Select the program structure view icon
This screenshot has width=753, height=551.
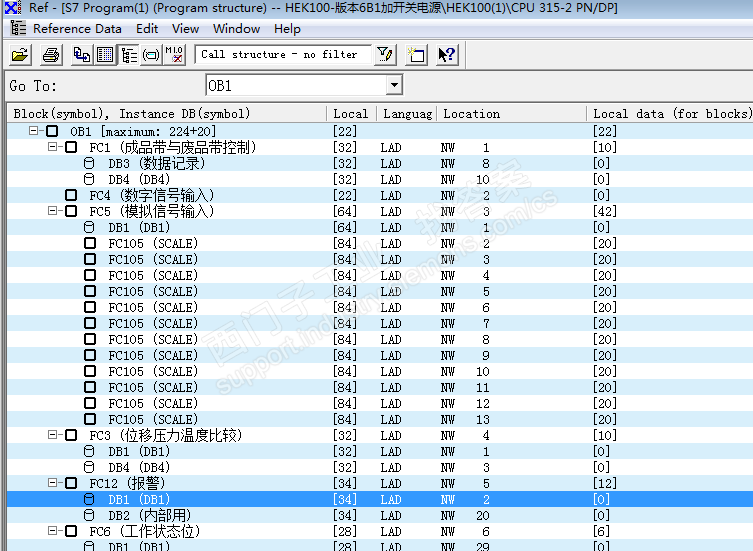click(x=128, y=54)
